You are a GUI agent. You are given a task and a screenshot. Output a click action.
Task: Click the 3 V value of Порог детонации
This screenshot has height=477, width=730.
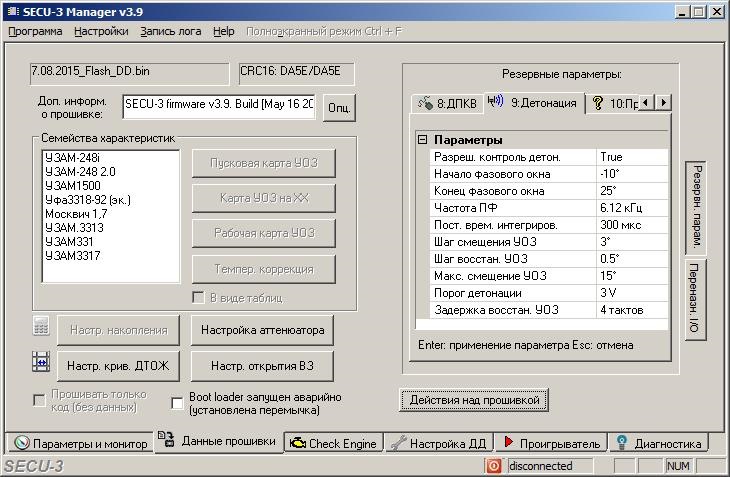point(632,293)
